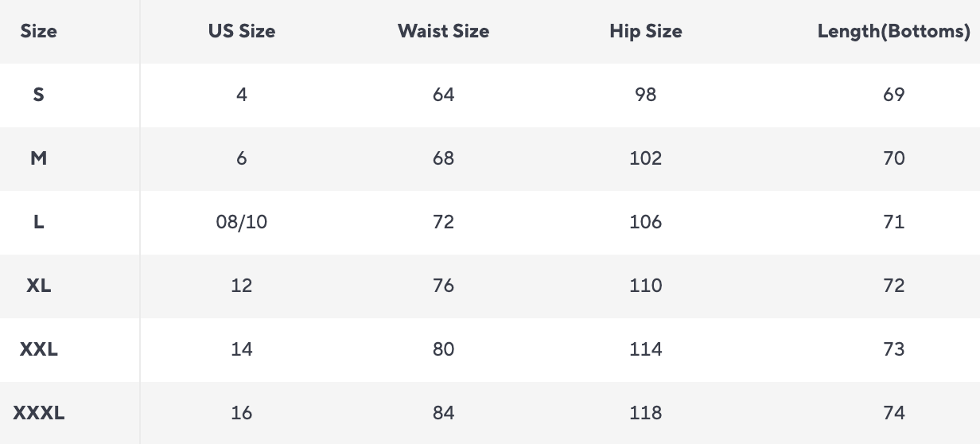
Task: Select the XL size row label
Action: coord(39,286)
